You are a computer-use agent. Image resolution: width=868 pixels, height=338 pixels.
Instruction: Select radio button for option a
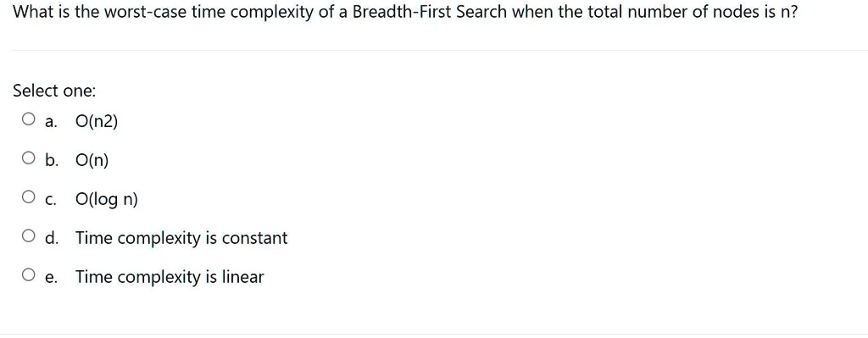[29, 119]
